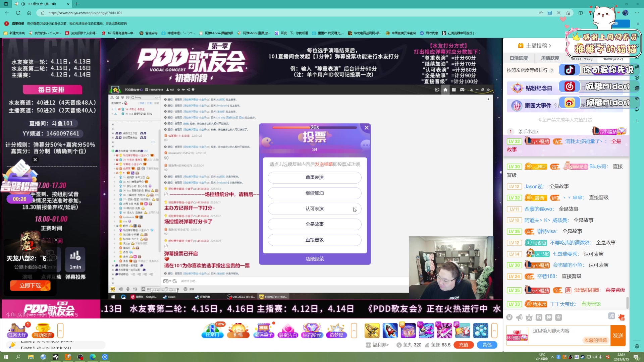Open the emoji picker in chat
The width and height of the screenshot is (644, 362).
[509, 317]
